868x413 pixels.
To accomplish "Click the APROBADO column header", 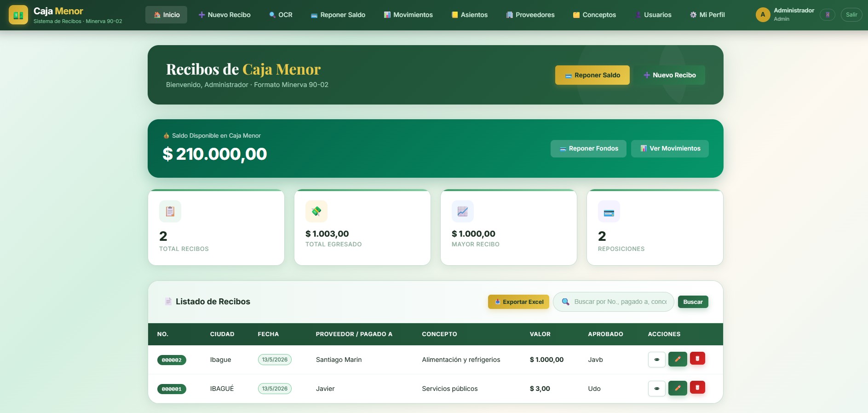I will pos(605,334).
